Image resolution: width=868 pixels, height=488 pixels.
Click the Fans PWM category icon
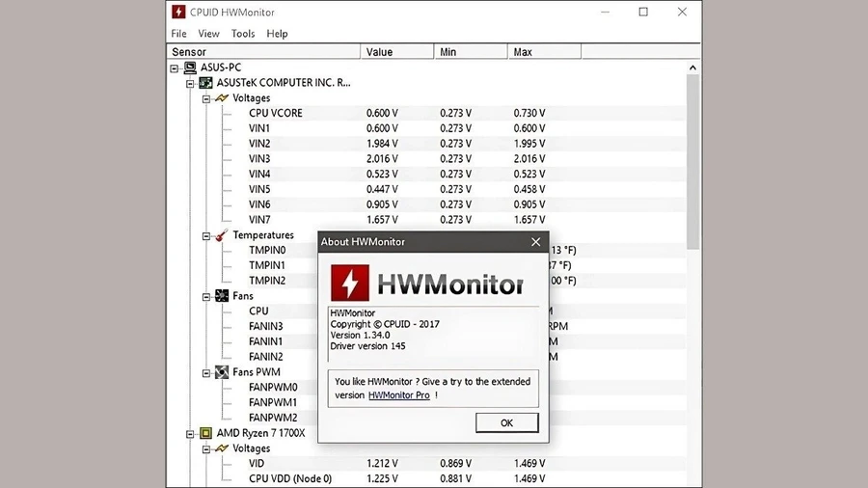(x=222, y=372)
